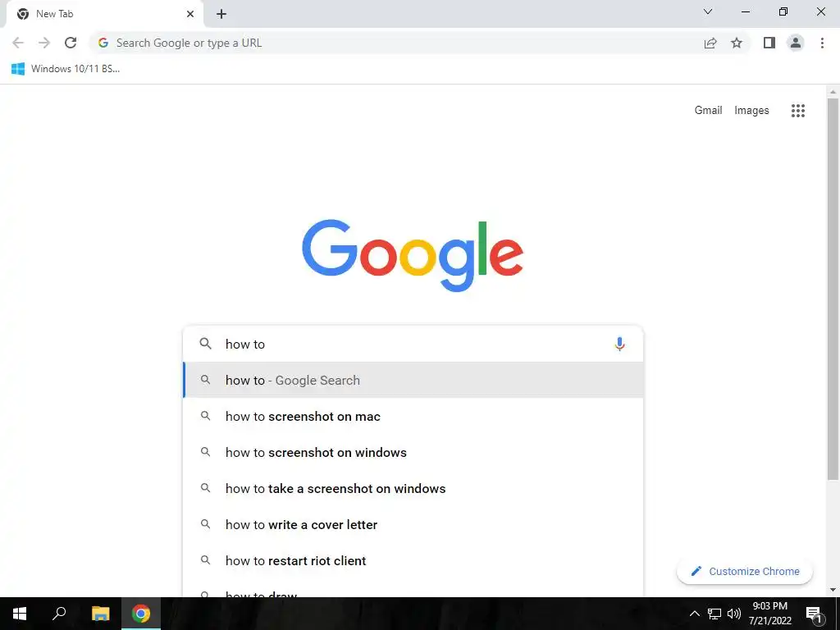
Task: Open the Google apps grid icon
Action: click(x=798, y=111)
